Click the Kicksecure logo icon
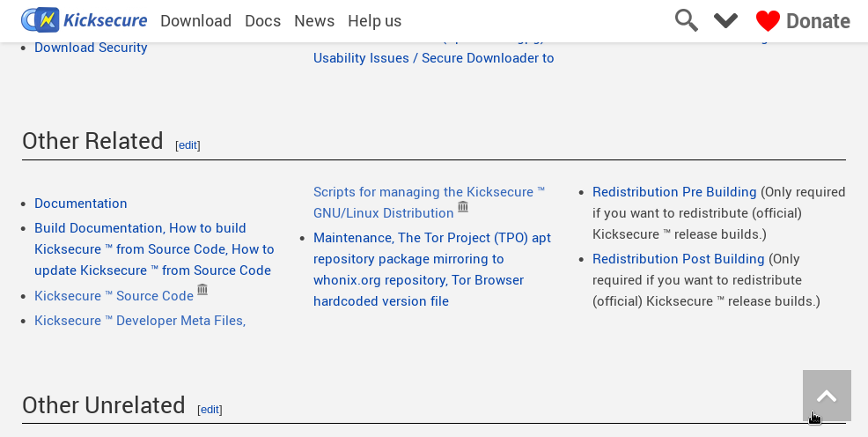Screen dimensions: 868x437 pos(40,20)
